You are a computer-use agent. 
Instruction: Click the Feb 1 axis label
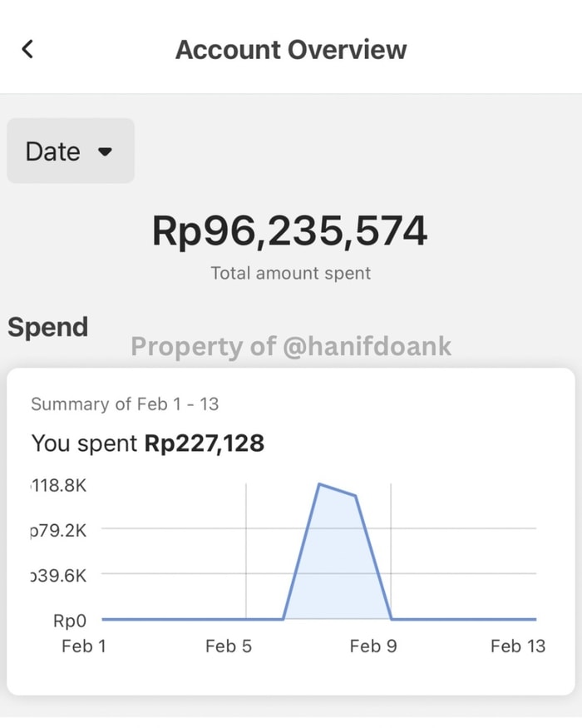click(84, 646)
